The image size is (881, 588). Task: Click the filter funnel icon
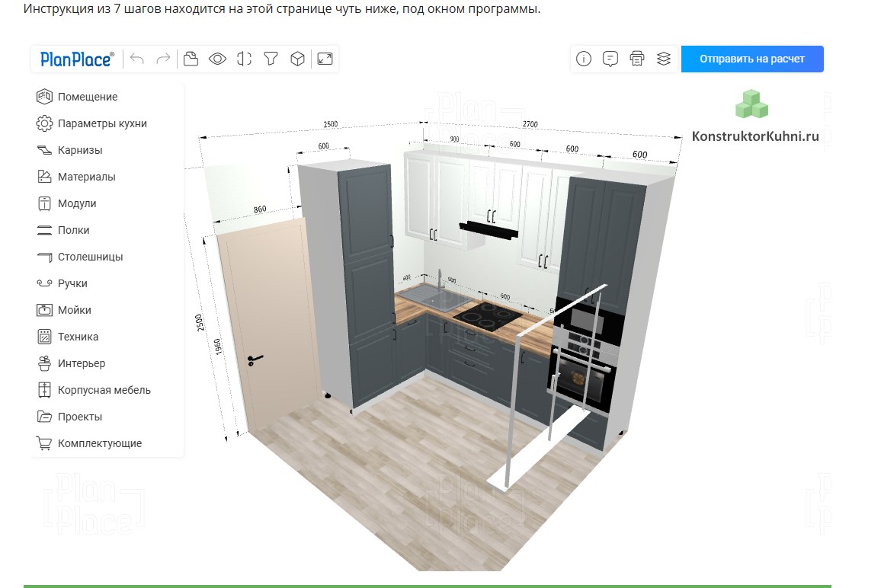coord(271,59)
